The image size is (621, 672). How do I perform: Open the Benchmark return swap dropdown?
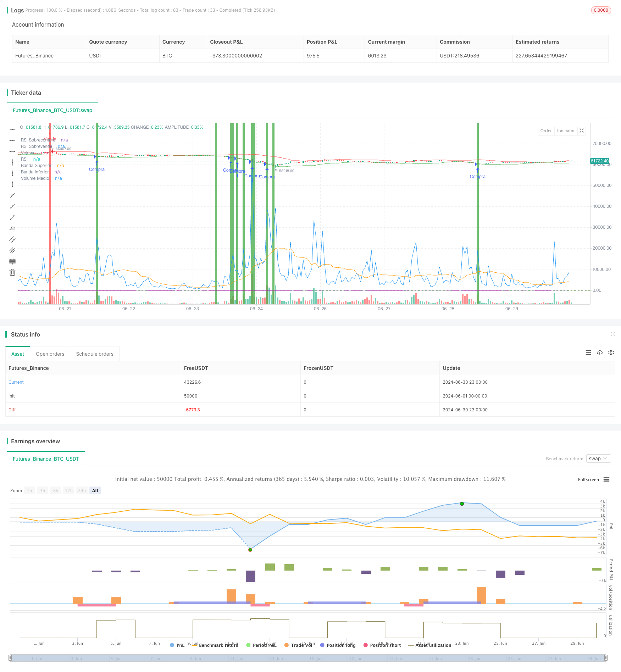click(x=598, y=459)
